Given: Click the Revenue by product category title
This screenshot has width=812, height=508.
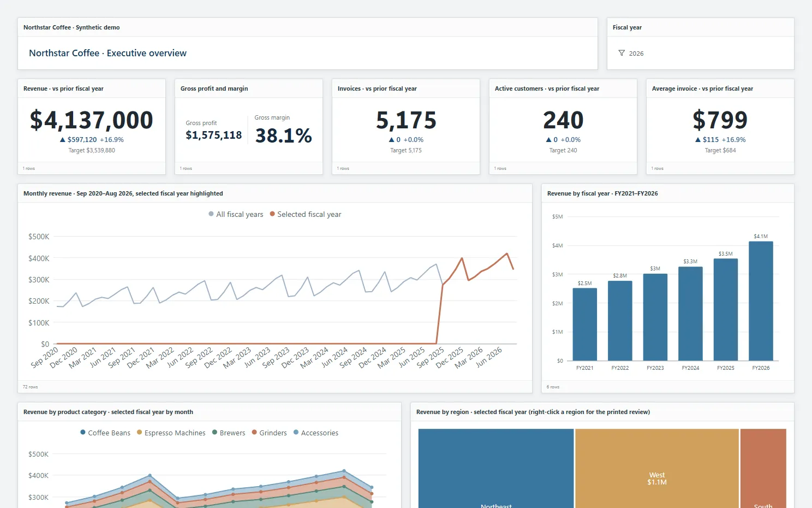Looking at the screenshot, I should coord(108,412).
